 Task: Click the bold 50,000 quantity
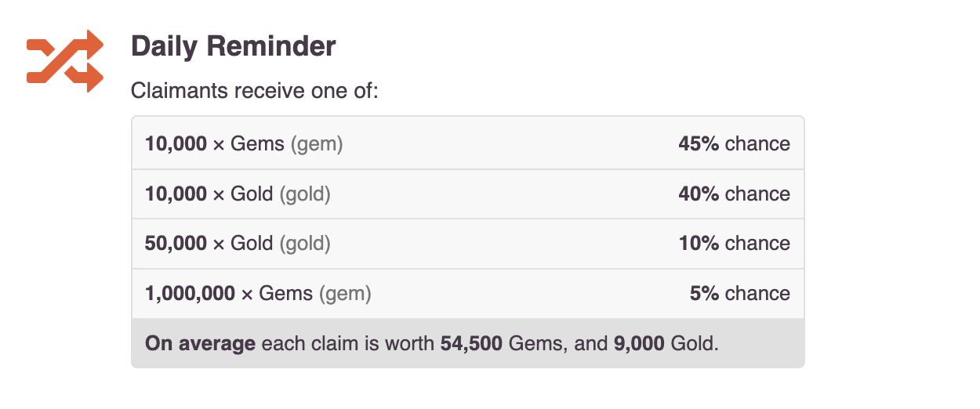click(176, 244)
